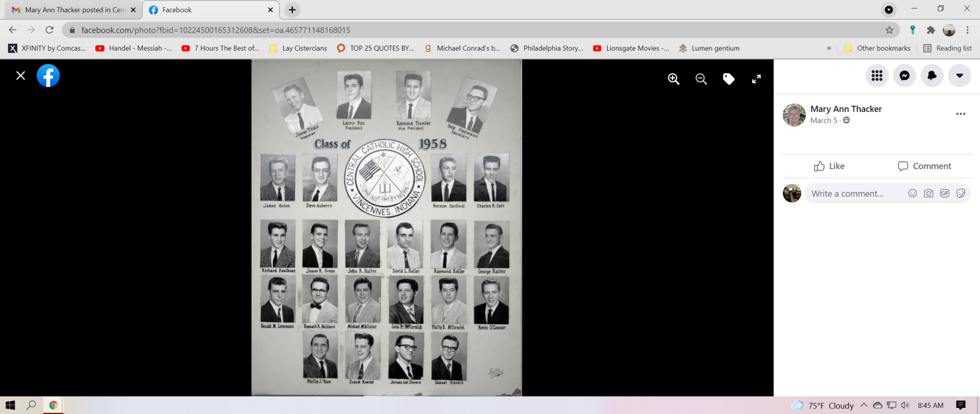Click your comment avatar picture
This screenshot has width=980, height=414.
(x=792, y=193)
